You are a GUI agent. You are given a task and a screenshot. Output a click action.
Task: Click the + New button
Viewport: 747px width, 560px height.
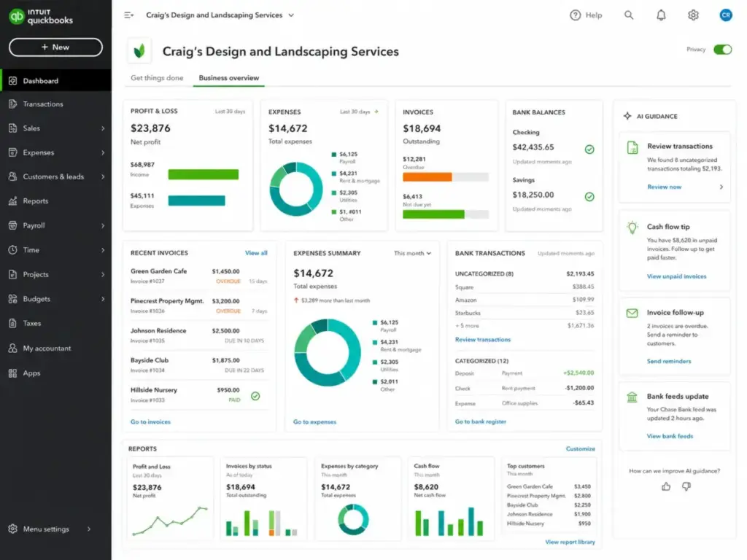(55, 47)
